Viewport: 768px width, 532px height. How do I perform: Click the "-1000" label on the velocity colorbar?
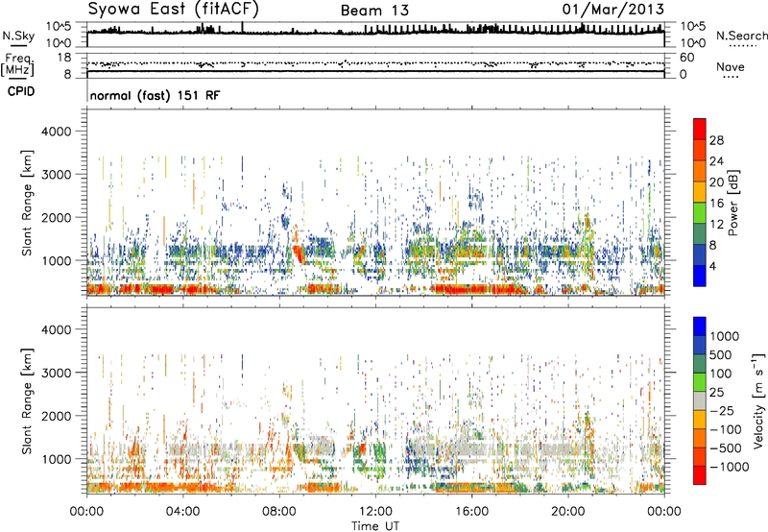pyautogui.click(x=729, y=467)
